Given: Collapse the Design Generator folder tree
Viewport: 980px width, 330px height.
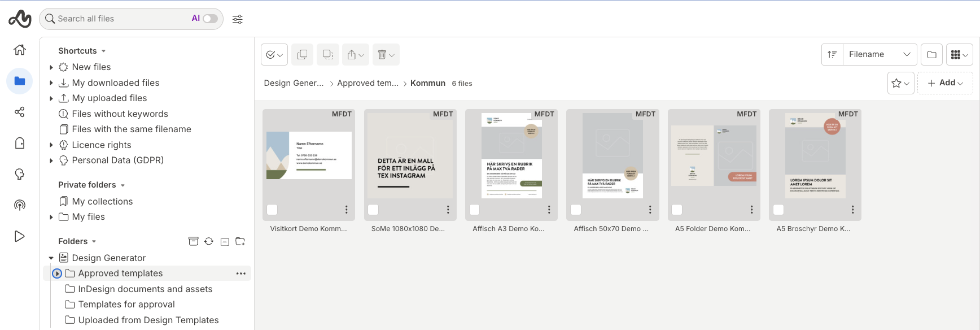Looking at the screenshot, I should click(x=51, y=258).
